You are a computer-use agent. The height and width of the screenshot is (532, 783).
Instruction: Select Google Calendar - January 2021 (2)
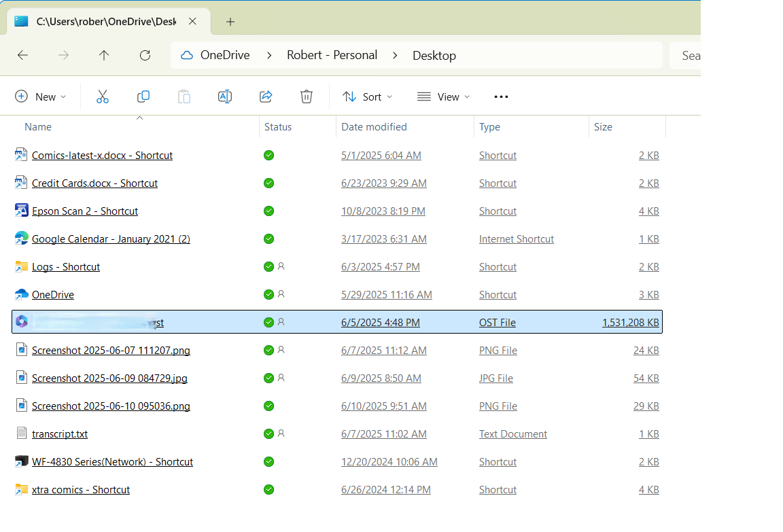(111, 239)
